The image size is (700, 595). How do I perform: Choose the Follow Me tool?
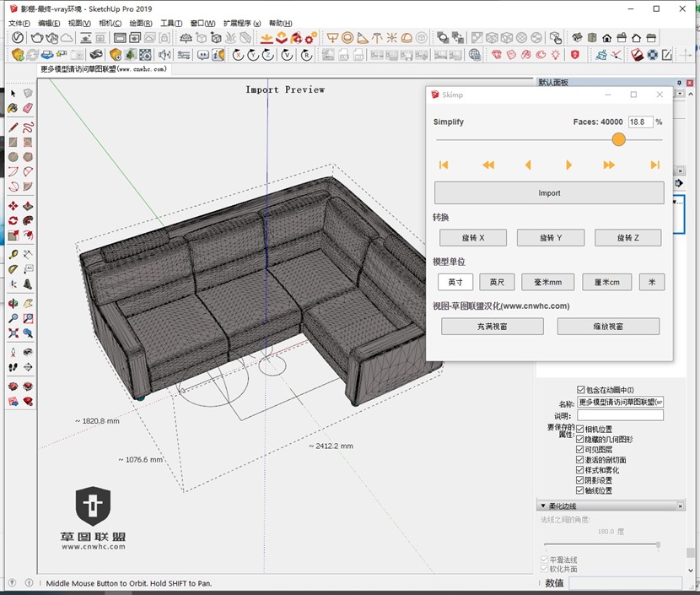28,220
